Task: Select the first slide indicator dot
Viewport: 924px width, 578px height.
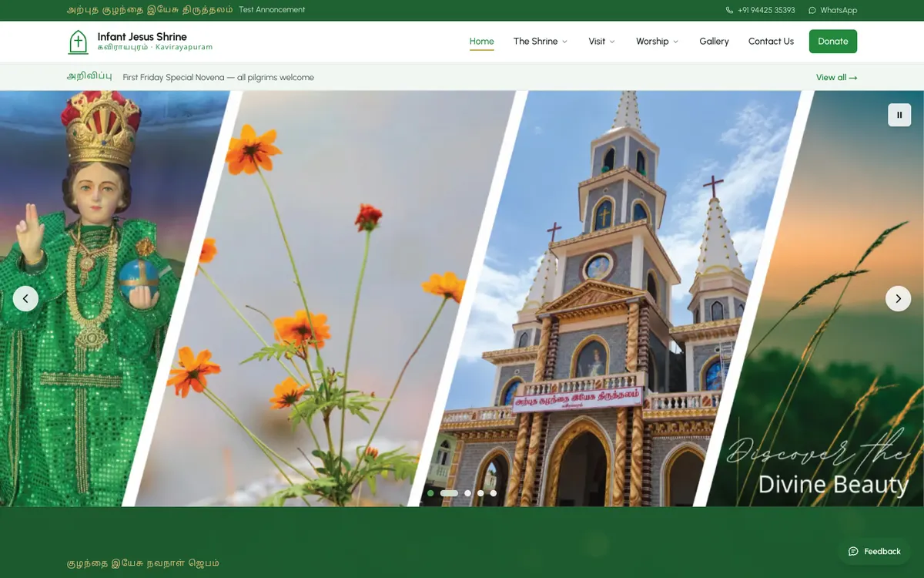Action: (x=430, y=493)
